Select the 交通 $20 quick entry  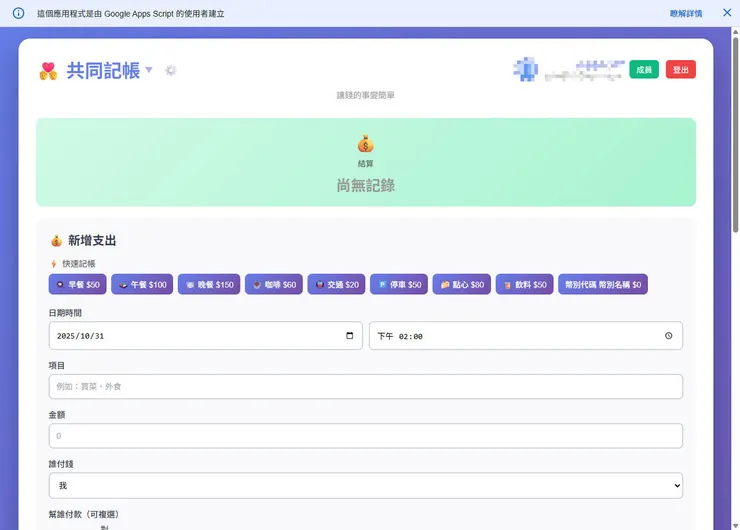click(x=336, y=284)
